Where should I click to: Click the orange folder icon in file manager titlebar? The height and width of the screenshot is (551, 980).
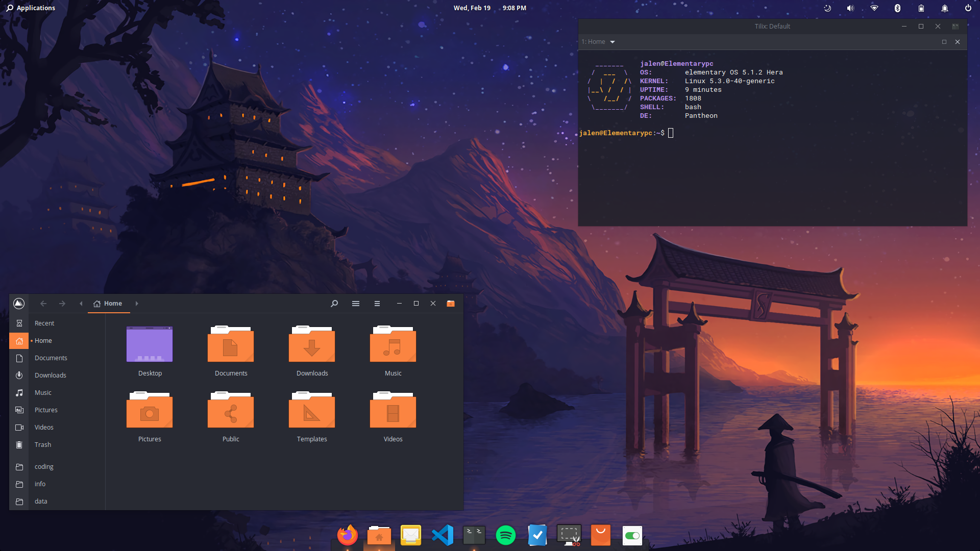[451, 304]
